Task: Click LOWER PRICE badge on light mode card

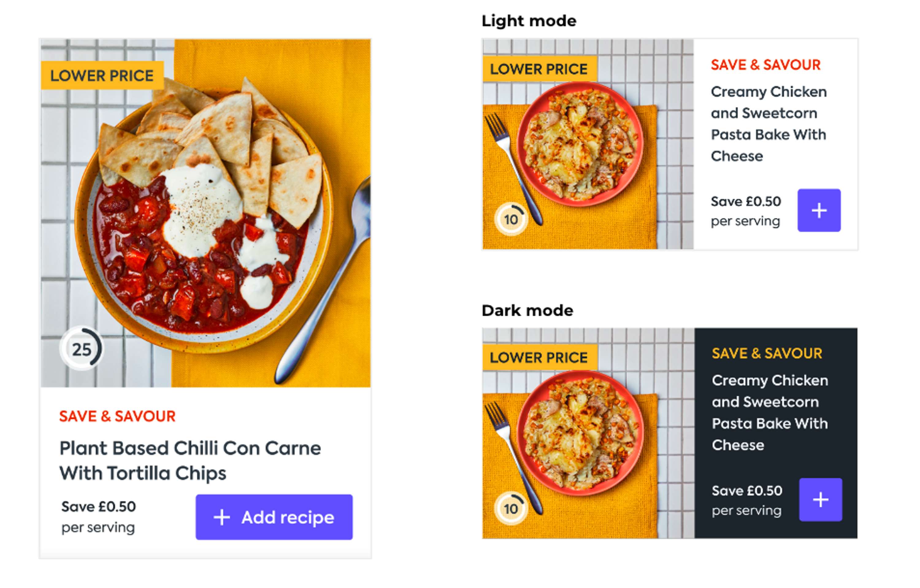Action: tap(539, 69)
